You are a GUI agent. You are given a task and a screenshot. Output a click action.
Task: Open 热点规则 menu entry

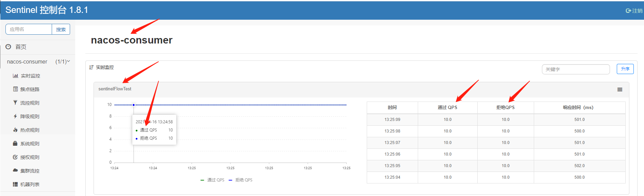[x=30, y=130]
